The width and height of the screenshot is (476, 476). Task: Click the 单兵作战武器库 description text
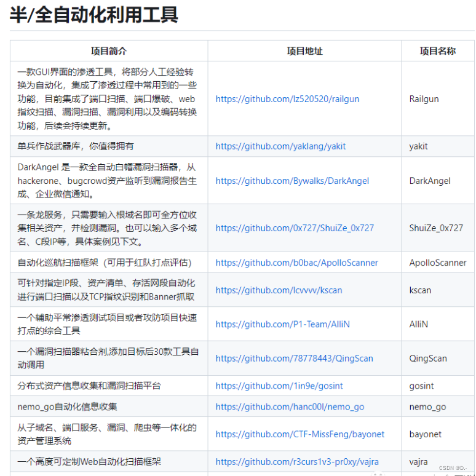pyautogui.click(x=76, y=146)
